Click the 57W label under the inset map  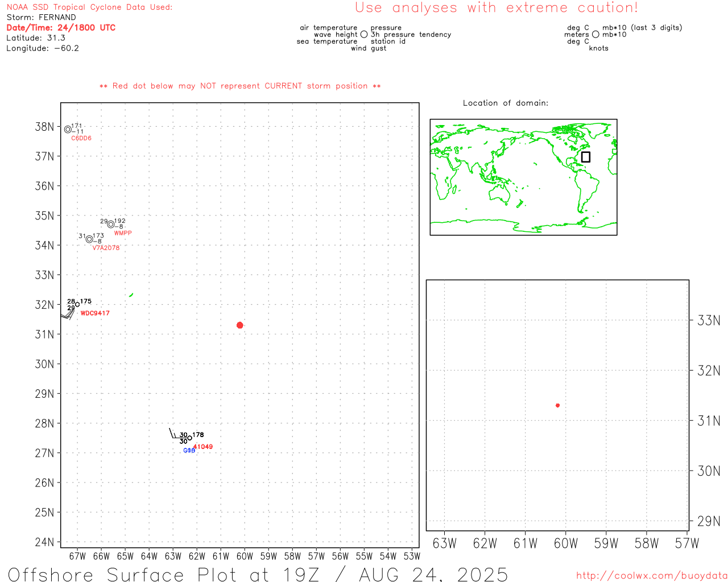687,543
